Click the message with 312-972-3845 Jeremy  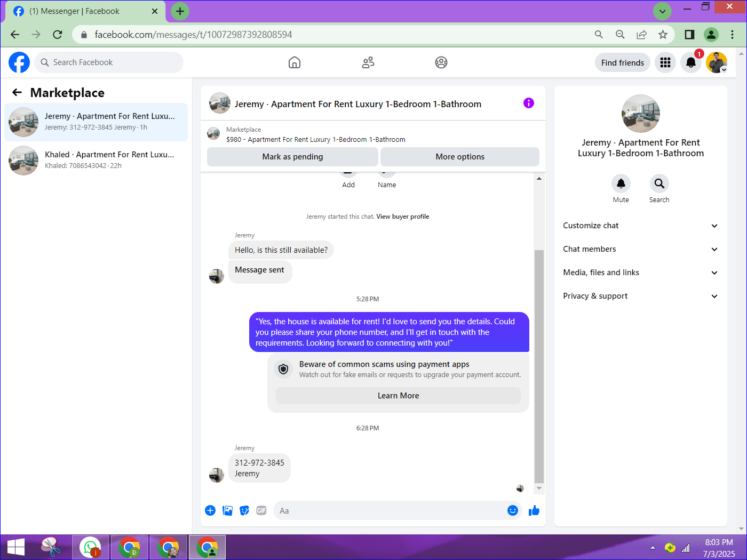(x=259, y=468)
